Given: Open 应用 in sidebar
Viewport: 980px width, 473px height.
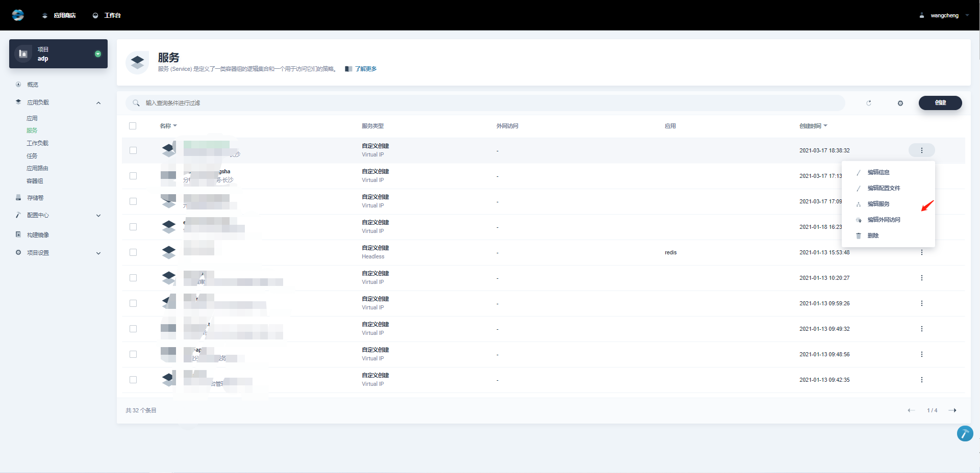Looking at the screenshot, I should pos(32,118).
